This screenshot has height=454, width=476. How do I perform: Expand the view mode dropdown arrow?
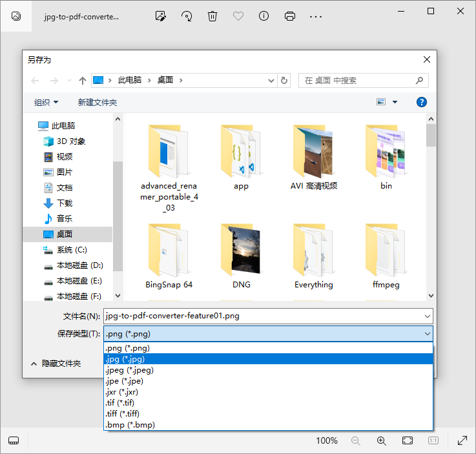click(395, 102)
